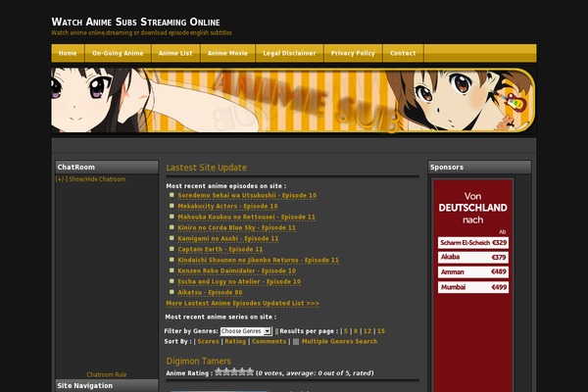Open the Digimon Tamers series title
Viewport: 588px width, 392px height.
click(x=198, y=362)
